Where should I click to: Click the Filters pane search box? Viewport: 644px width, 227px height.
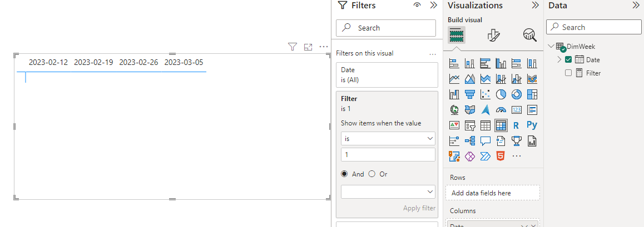pyautogui.click(x=385, y=28)
